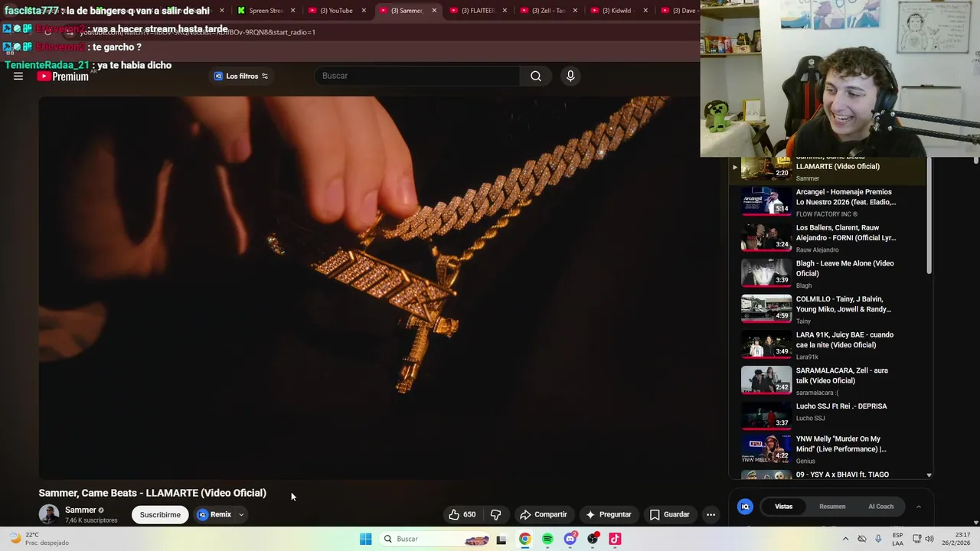The width and height of the screenshot is (980, 551).
Task: Open TikTok app from taskbar
Action: pos(615,539)
